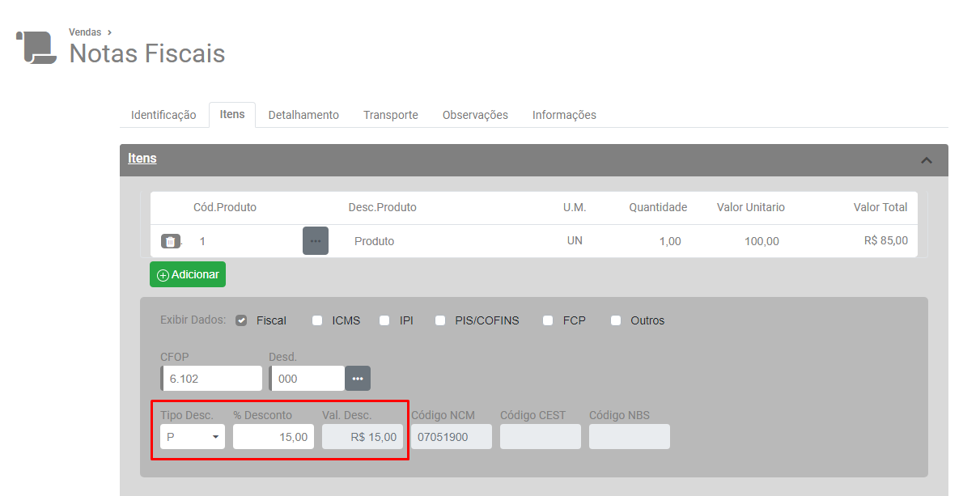Click the ellipsis button next to Desd. field

tap(358, 379)
